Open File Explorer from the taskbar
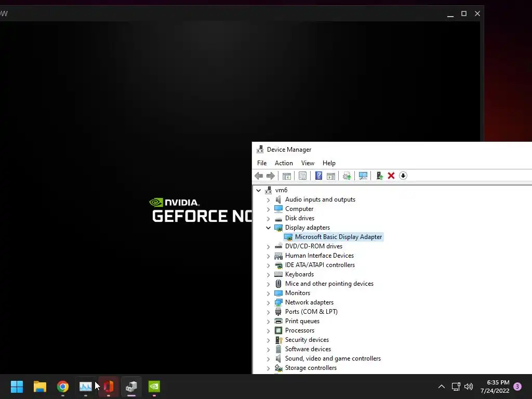 pos(39,387)
